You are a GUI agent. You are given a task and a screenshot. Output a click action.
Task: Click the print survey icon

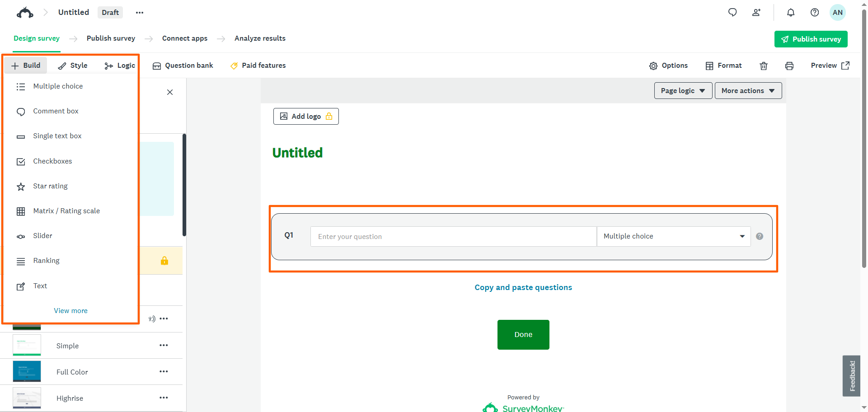[789, 66]
